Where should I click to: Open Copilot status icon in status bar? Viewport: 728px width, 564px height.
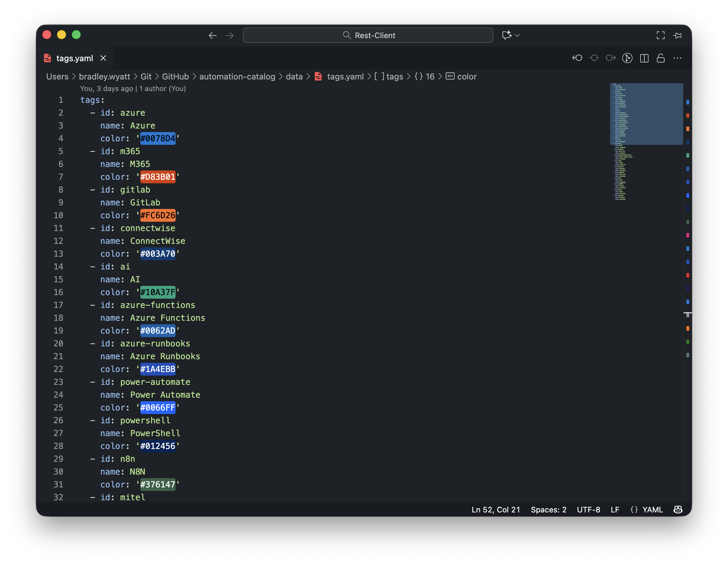pos(678,509)
